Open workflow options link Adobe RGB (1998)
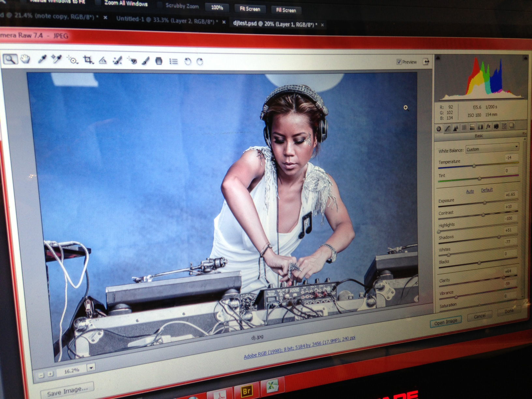 pyautogui.click(x=300, y=347)
